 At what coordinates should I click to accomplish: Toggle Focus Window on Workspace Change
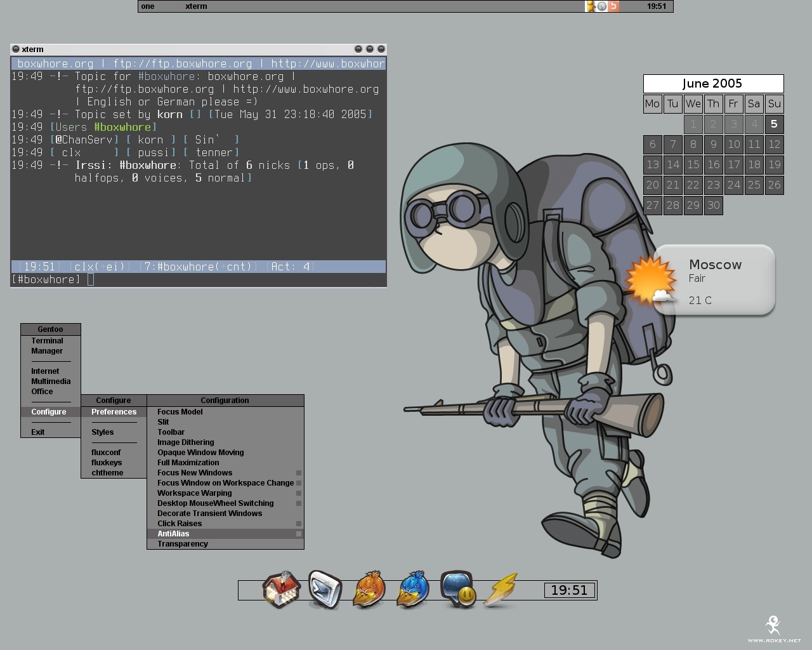[x=225, y=483]
